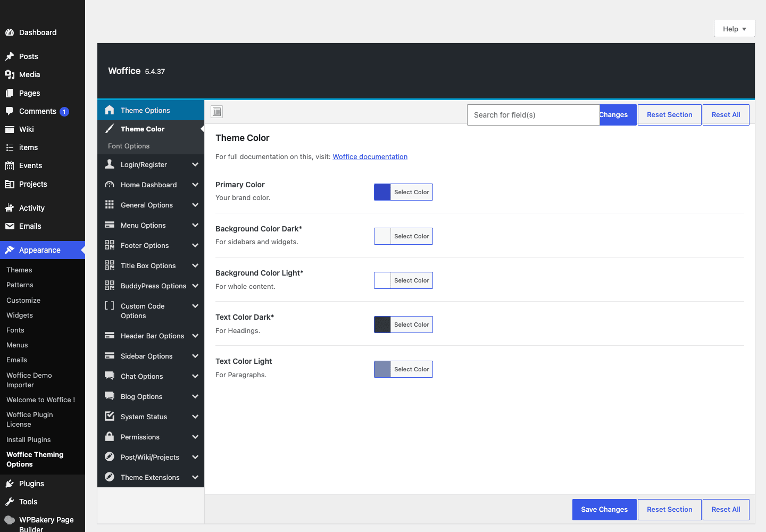Click top Reset All button

(726, 115)
